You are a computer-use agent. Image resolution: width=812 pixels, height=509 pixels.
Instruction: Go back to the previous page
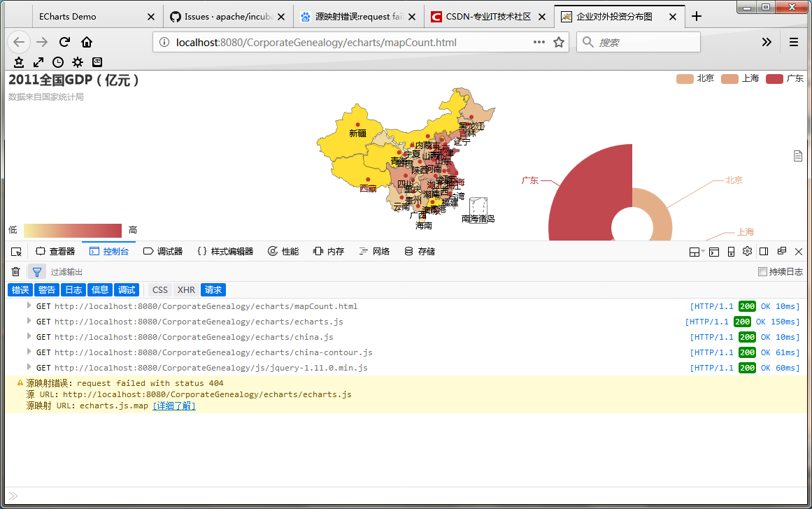click(19, 43)
